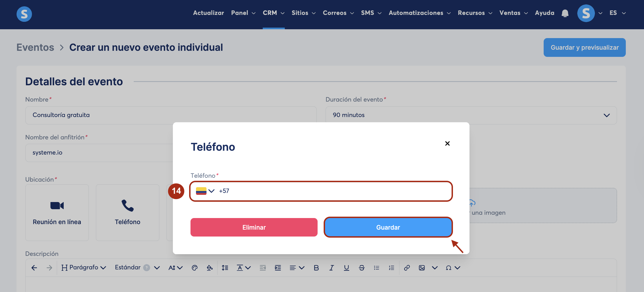Open the text color palette icon
Viewport: 644px width, 292px height.
(x=195, y=268)
